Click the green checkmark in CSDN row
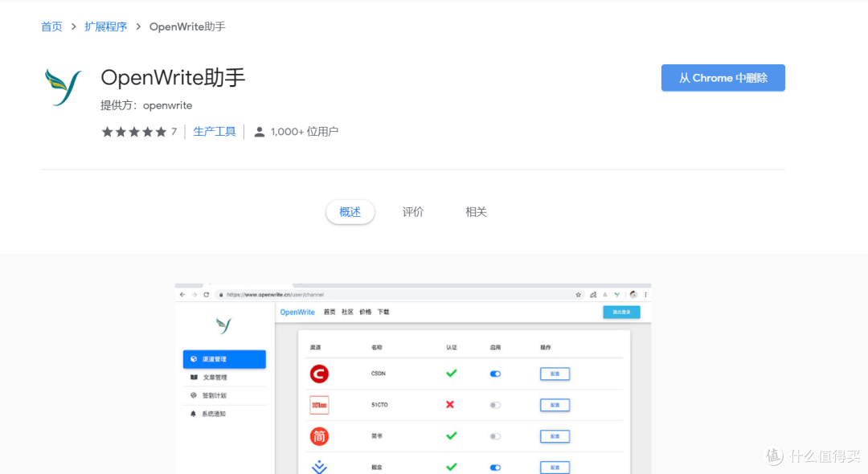This screenshot has width=868, height=474. pos(452,374)
